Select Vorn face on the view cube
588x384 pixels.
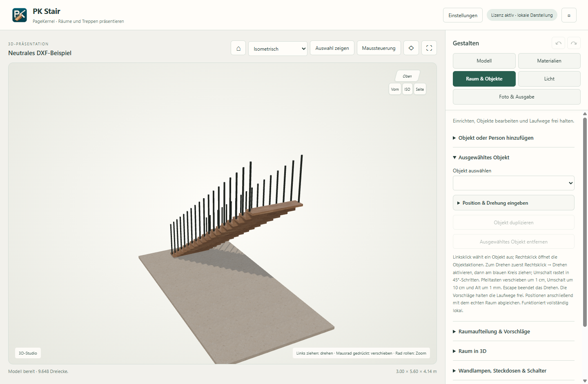point(395,89)
